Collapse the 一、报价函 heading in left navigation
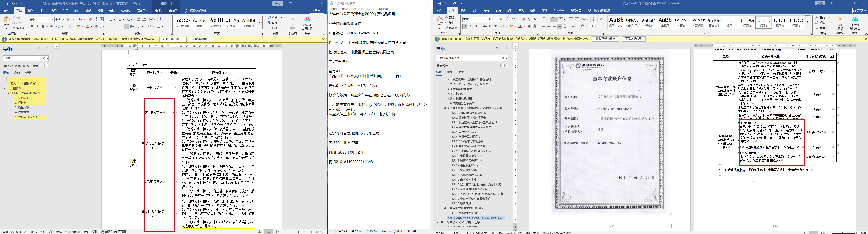 [x=5, y=88]
